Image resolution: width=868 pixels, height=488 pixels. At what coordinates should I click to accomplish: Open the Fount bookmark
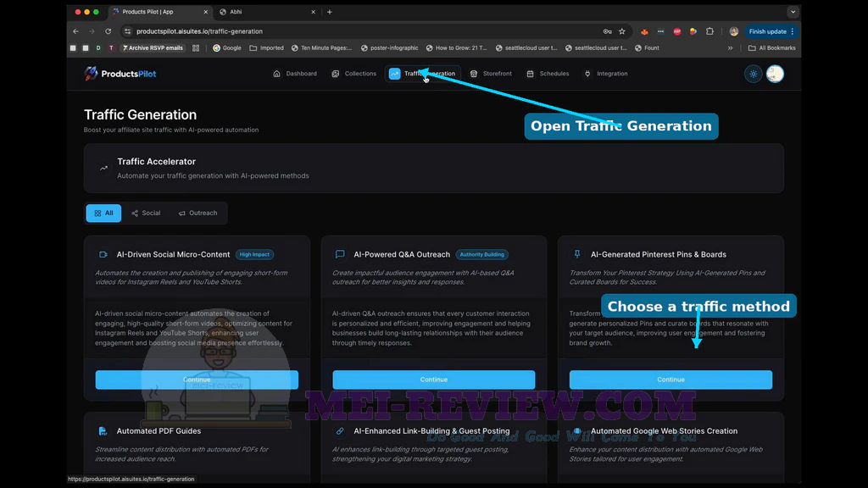click(647, 48)
